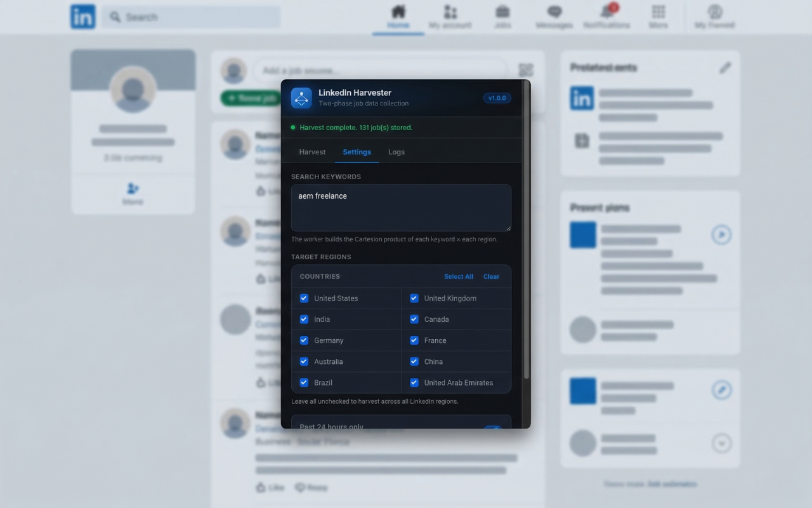Expand the circled chevron in bottom right card
Screen dimensions: 812x508
point(721,443)
